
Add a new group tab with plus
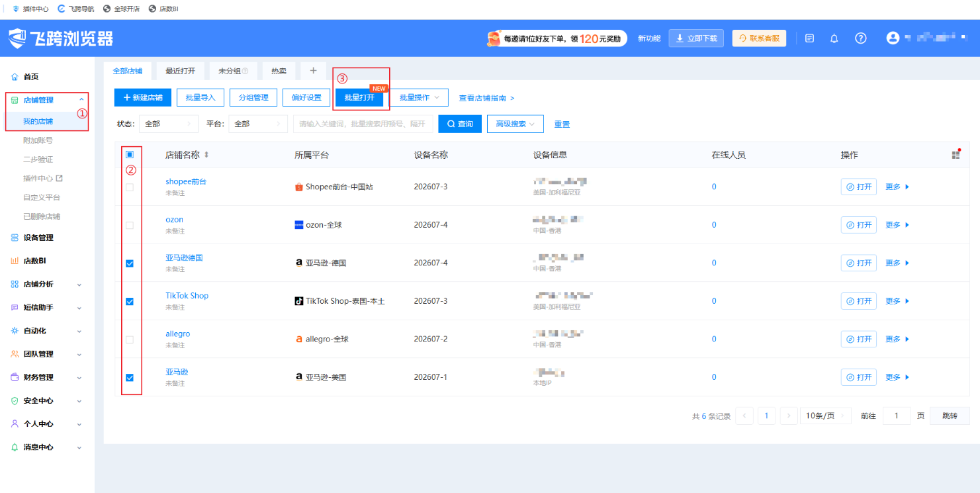coord(313,71)
